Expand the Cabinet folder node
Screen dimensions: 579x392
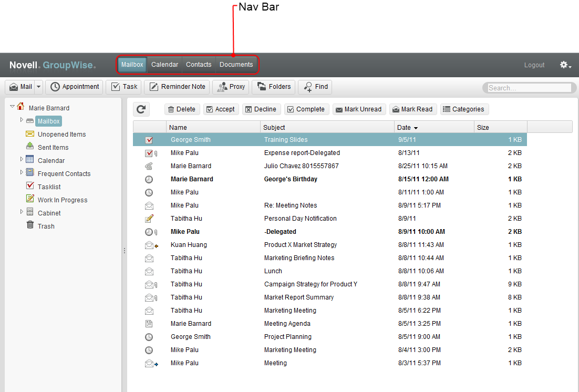click(x=22, y=212)
